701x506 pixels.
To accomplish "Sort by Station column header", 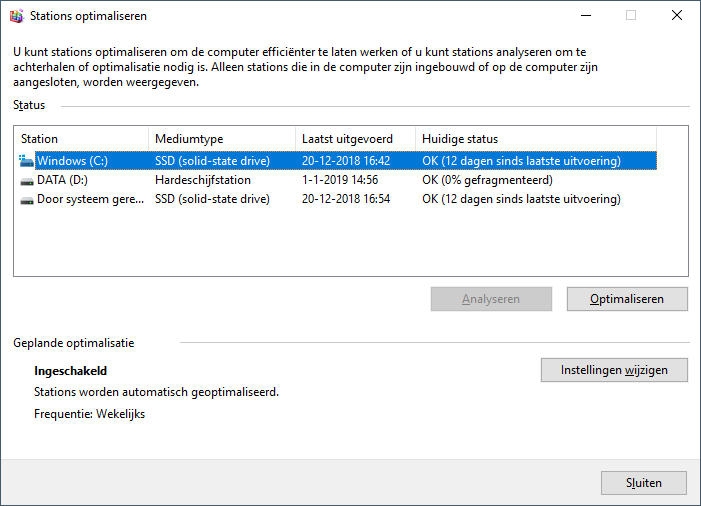I will [x=81, y=139].
